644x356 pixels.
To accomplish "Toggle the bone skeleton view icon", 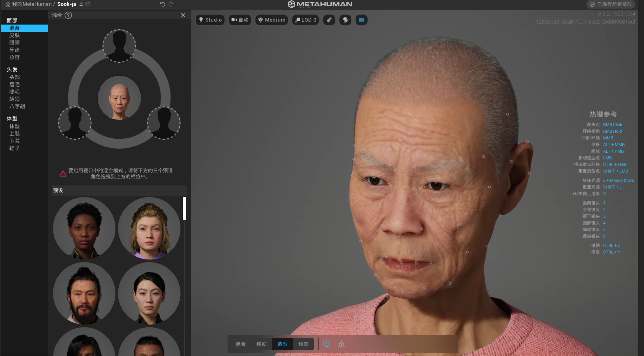I will (329, 20).
